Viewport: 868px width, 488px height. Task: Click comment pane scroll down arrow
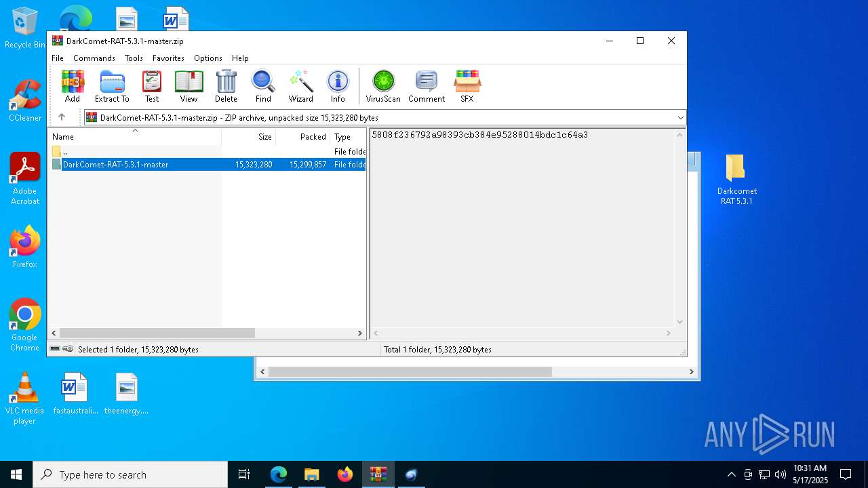(x=679, y=322)
